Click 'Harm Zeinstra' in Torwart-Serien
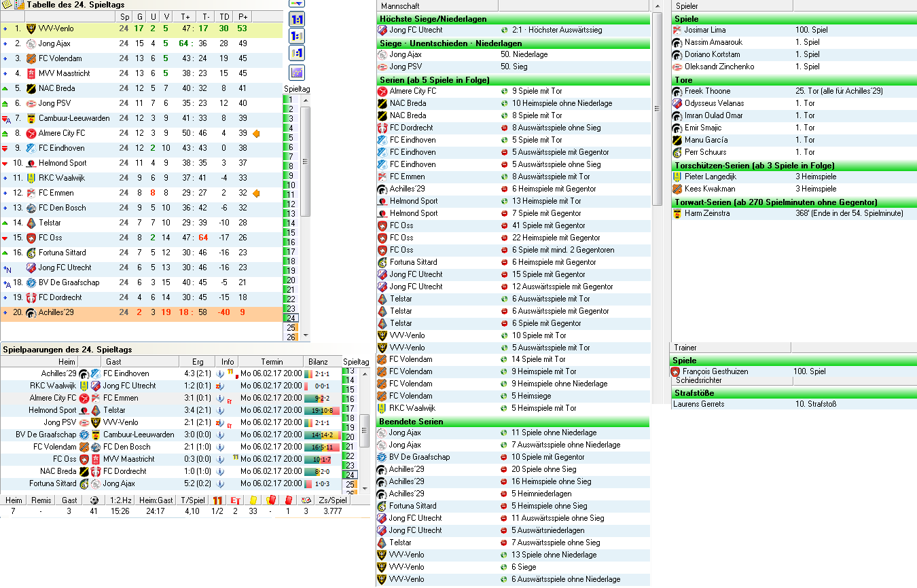This screenshot has height=588, width=917. (706, 213)
